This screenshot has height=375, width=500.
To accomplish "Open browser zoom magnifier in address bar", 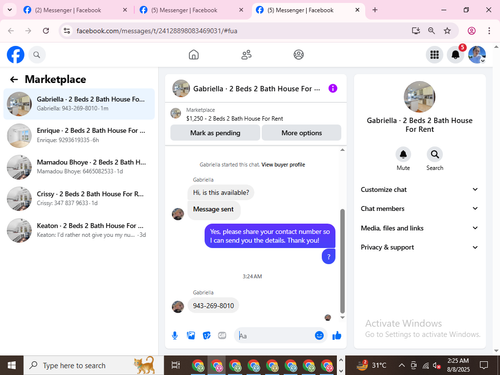I will pos(431,31).
